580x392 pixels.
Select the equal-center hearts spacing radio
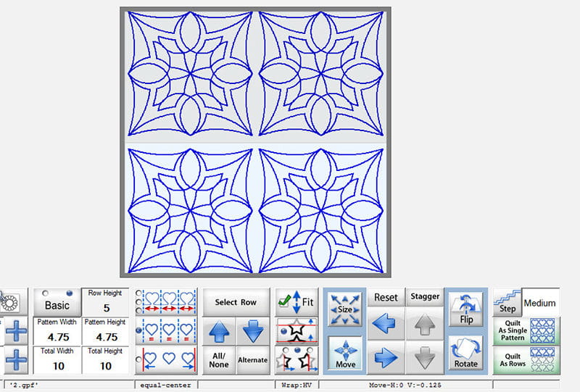(138, 330)
